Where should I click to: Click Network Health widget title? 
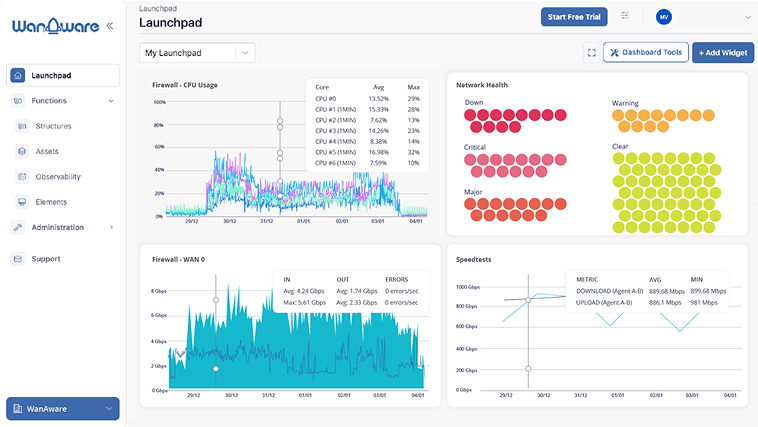(482, 85)
